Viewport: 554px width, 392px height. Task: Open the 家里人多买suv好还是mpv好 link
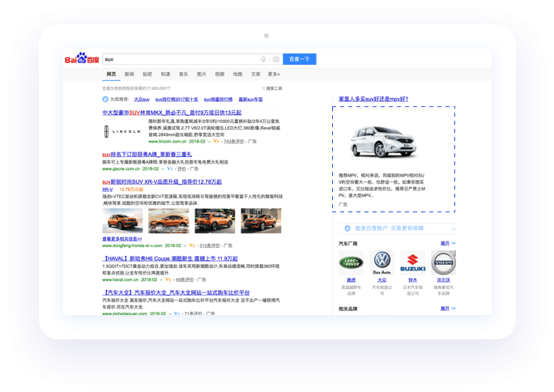pos(373,99)
